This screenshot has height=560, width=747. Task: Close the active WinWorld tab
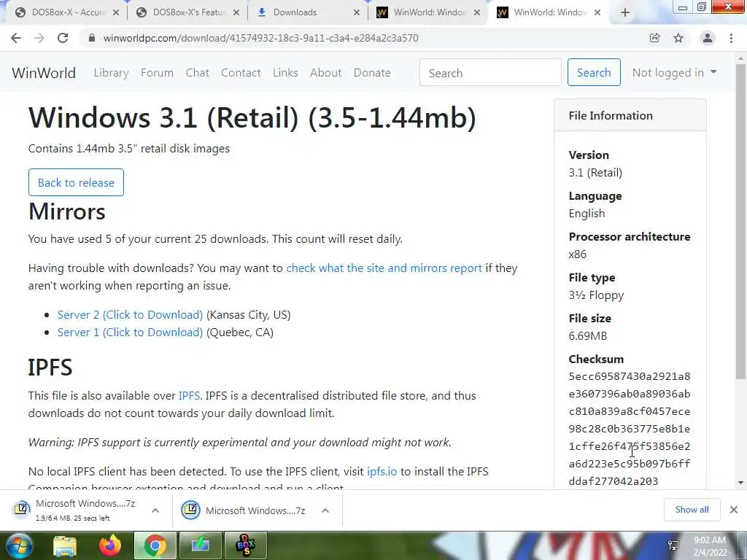tap(597, 13)
